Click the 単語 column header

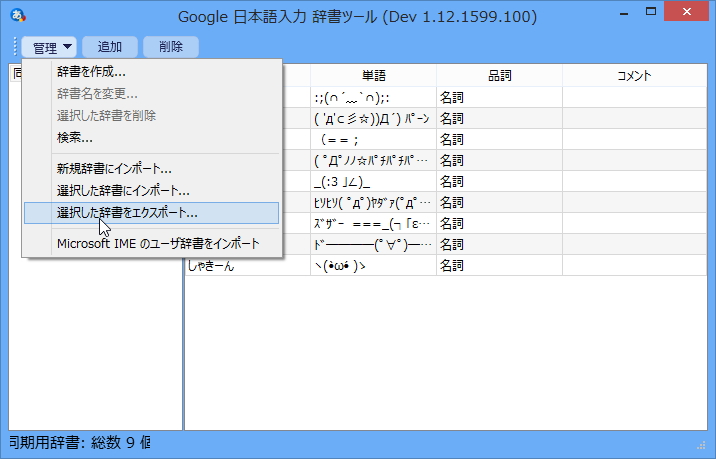coord(374,75)
